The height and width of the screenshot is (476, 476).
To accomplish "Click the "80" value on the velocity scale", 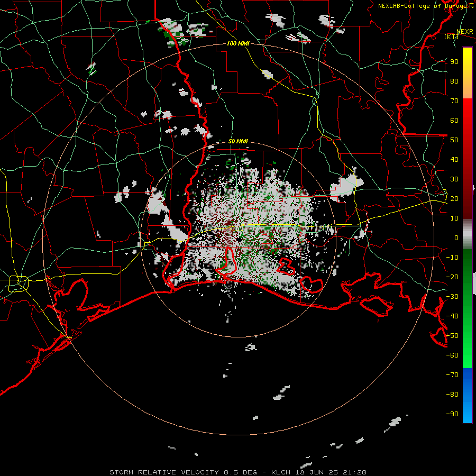I will click(454, 81).
